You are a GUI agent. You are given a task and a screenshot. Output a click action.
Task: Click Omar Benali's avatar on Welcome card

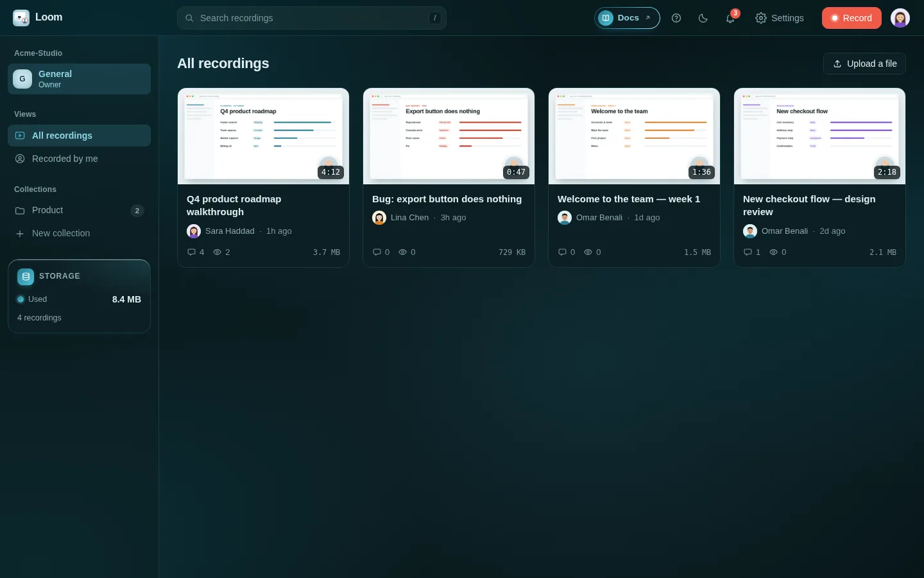(565, 218)
